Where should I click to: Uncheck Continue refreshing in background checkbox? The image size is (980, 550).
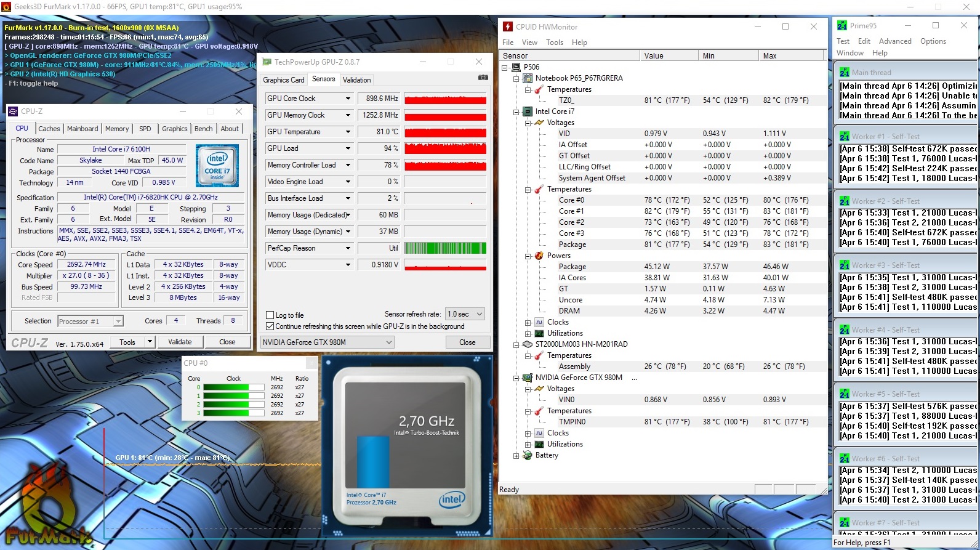point(270,326)
